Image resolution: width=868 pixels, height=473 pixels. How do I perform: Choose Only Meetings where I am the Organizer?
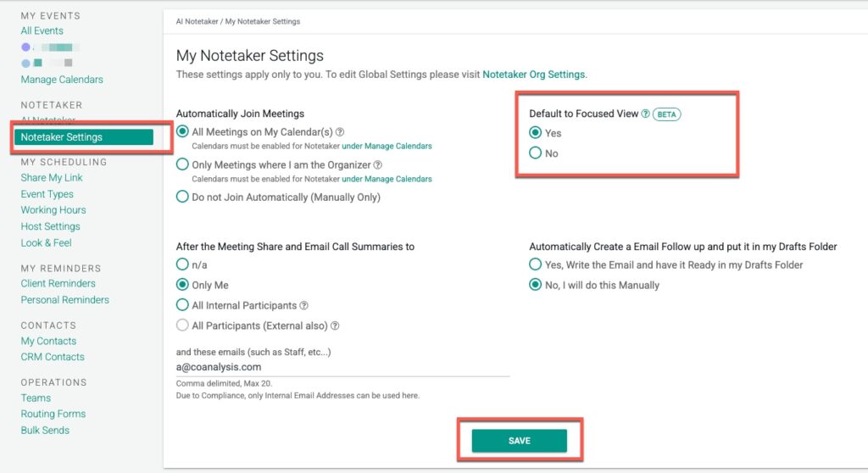coord(182,165)
